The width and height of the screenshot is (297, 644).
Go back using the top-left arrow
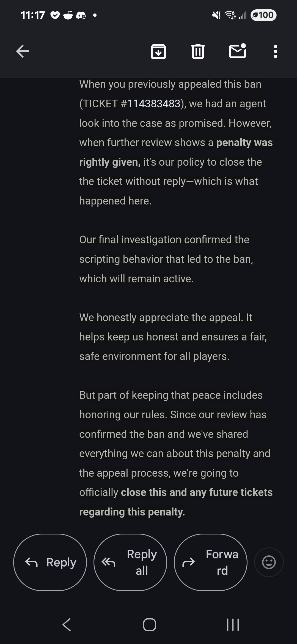23,51
